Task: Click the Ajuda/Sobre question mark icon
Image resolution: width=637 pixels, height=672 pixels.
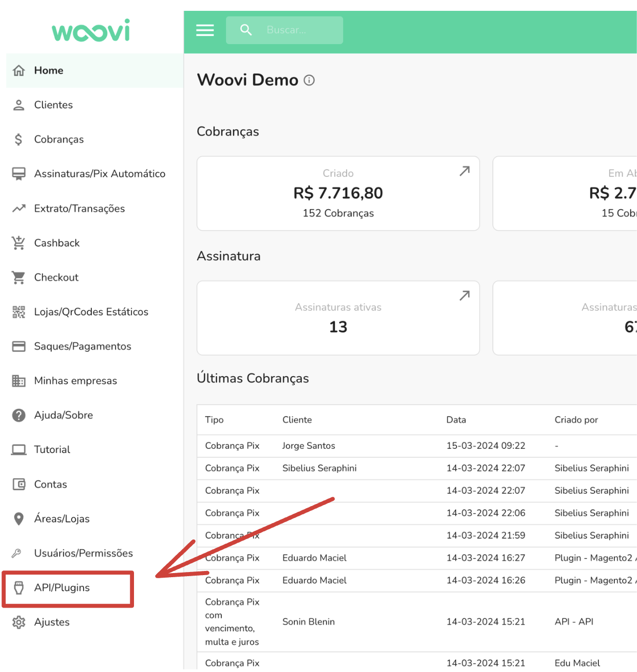Action: pos(19,415)
